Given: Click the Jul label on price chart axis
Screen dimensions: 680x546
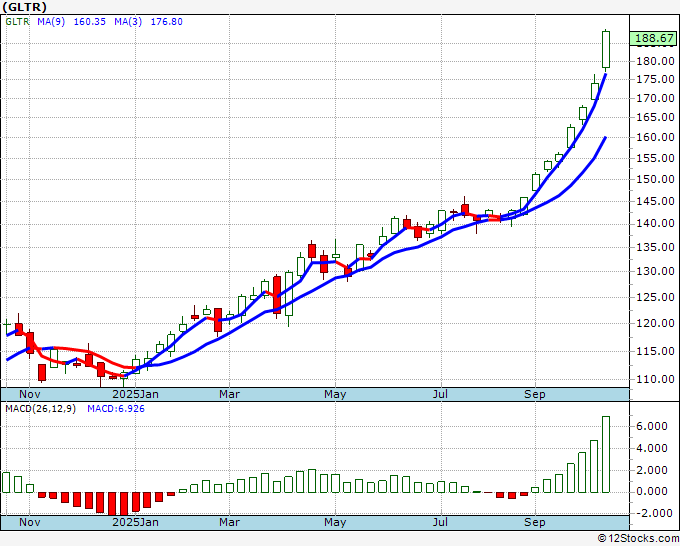Looking at the screenshot, I should (441, 394).
